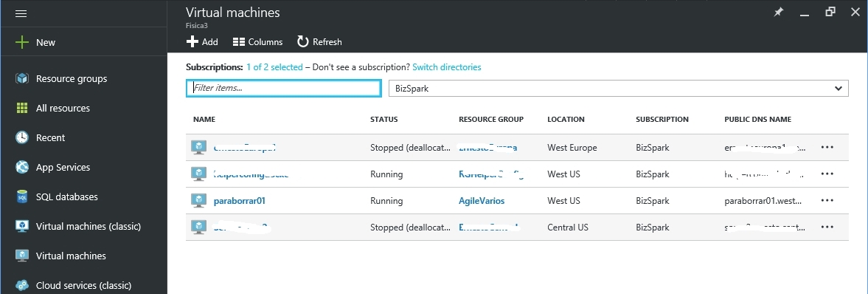Expand the BizSpark subscription dropdown
This screenshot has height=294, width=868.
pos(619,88)
